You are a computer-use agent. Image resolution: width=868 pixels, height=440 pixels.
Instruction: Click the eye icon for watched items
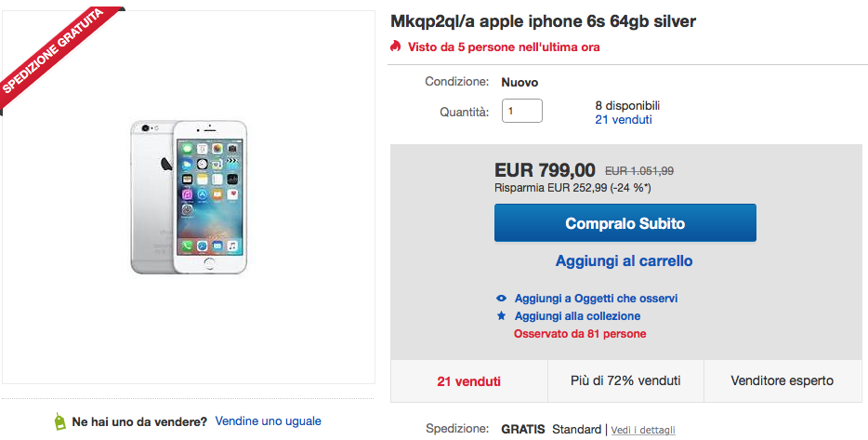tap(502, 299)
